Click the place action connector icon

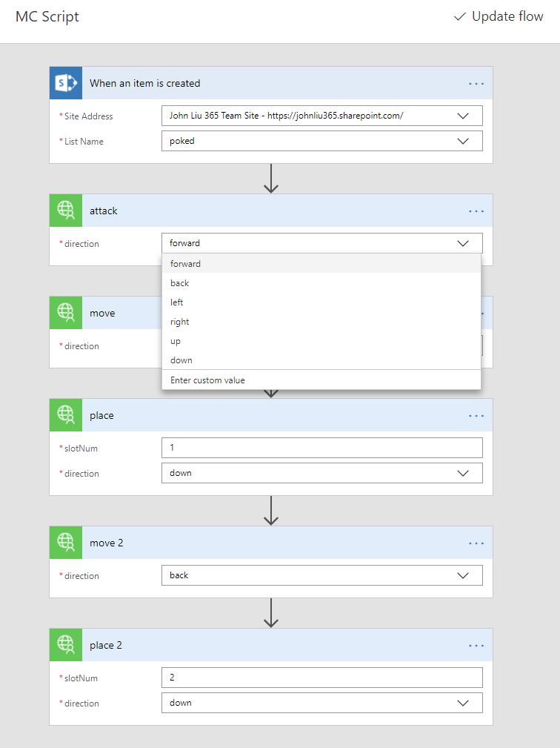tap(66, 415)
